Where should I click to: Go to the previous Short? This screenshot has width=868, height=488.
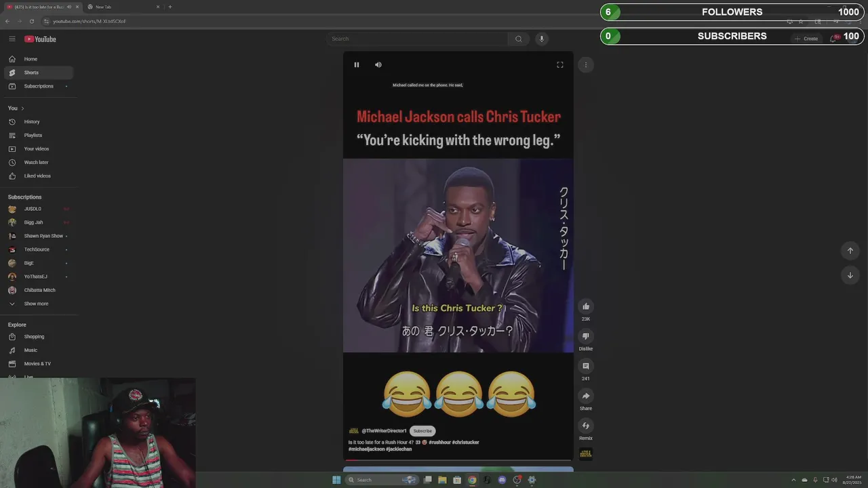850,251
